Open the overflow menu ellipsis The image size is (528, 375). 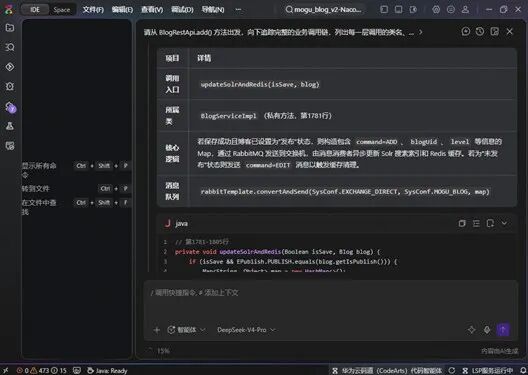[238, 9]
